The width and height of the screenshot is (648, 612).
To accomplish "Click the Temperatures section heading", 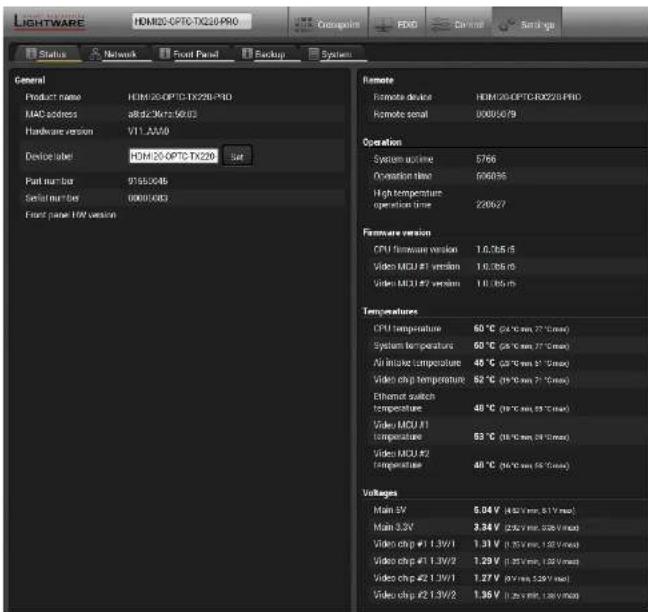I will (390, 312).
